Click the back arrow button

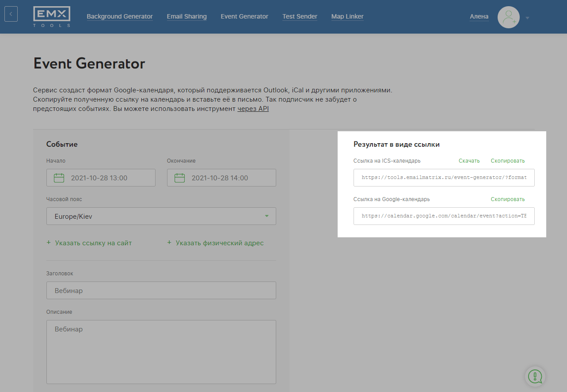11,14
